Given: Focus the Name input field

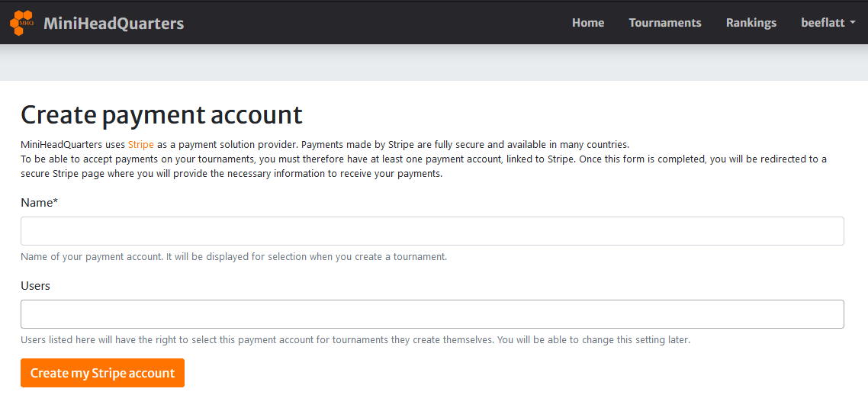Looking at the screenshot, I should tap(432, 231).
